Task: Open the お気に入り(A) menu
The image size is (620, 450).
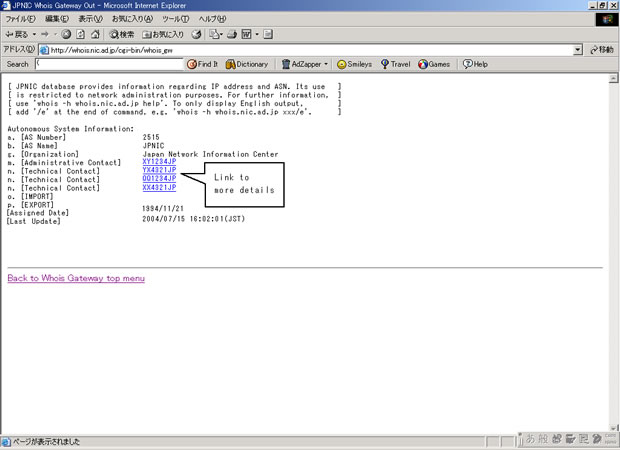Action: point(132,19)
